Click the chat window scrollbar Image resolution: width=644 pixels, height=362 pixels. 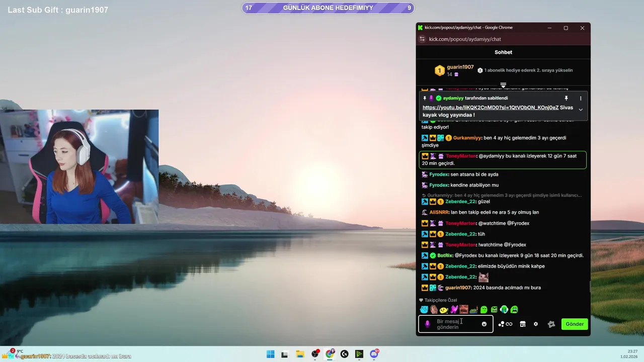tap(590, 287)
